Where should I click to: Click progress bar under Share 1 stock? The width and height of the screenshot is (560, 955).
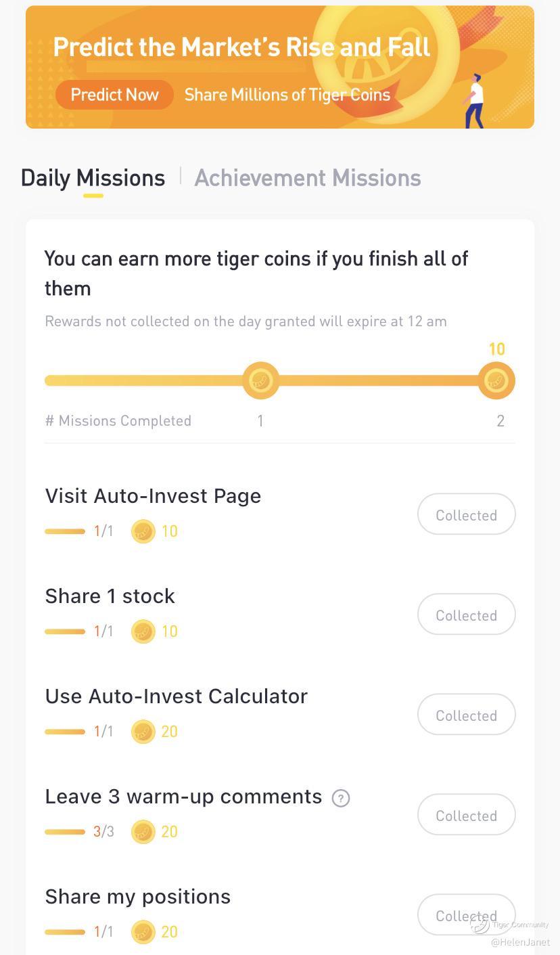click(65, 631)
